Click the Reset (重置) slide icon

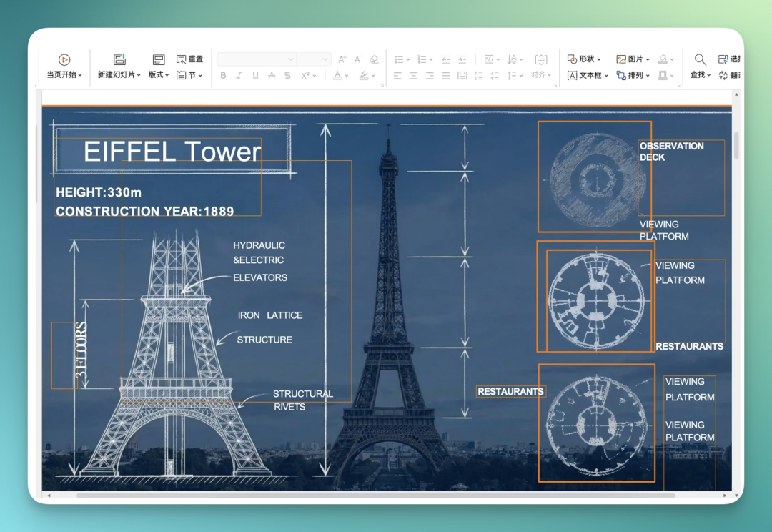click(190, 59)
